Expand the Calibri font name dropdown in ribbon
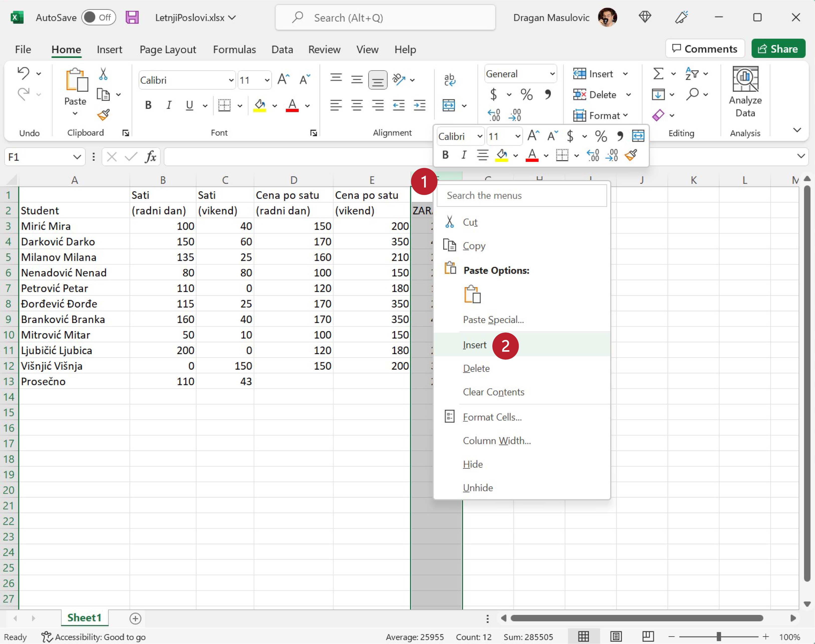815x644 pixels. (x=231, y=80)
